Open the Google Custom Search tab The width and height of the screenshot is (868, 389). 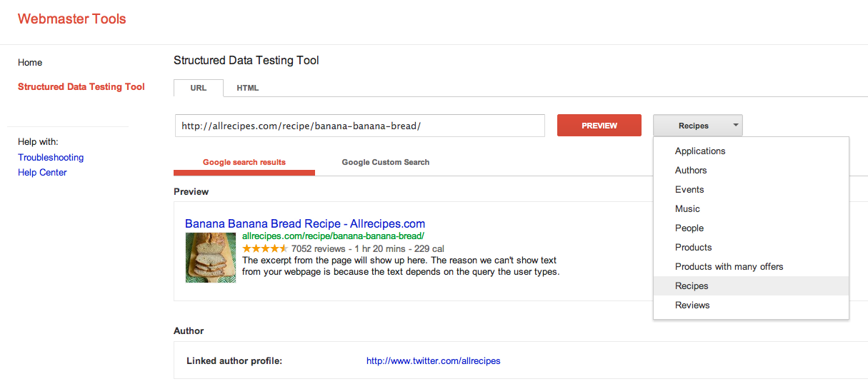pyautogui.click(x=385, y=162)
